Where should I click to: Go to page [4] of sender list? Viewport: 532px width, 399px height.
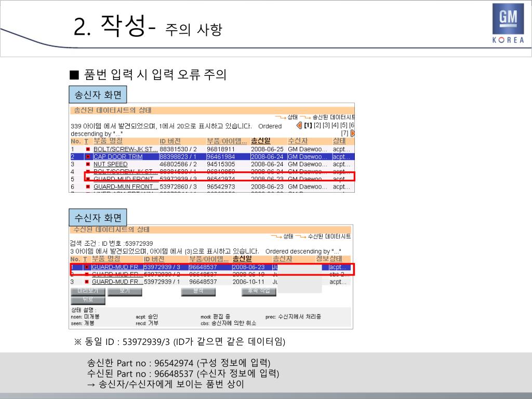click(335, 125)
